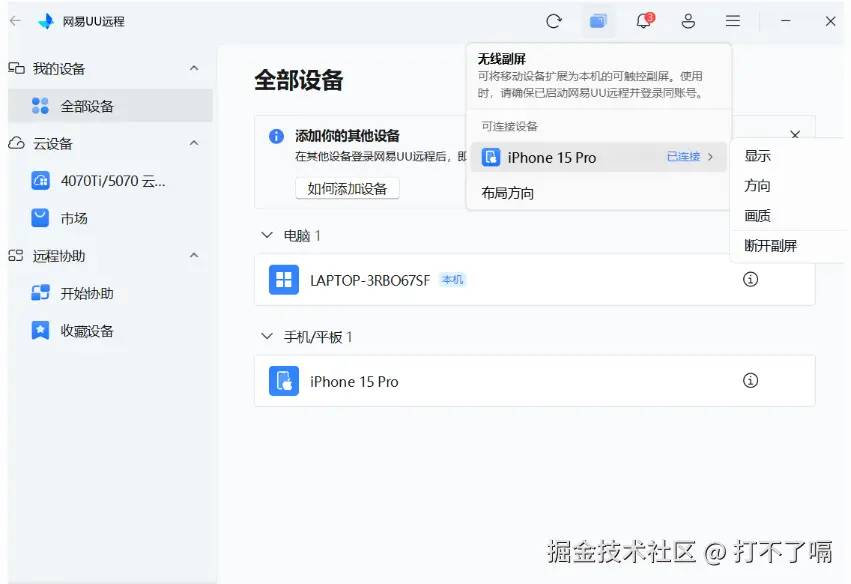The width and height of the screenshot is (851, 584).
Task: Open 收藏设备 in the sidebar
Action: click(110, 331)
